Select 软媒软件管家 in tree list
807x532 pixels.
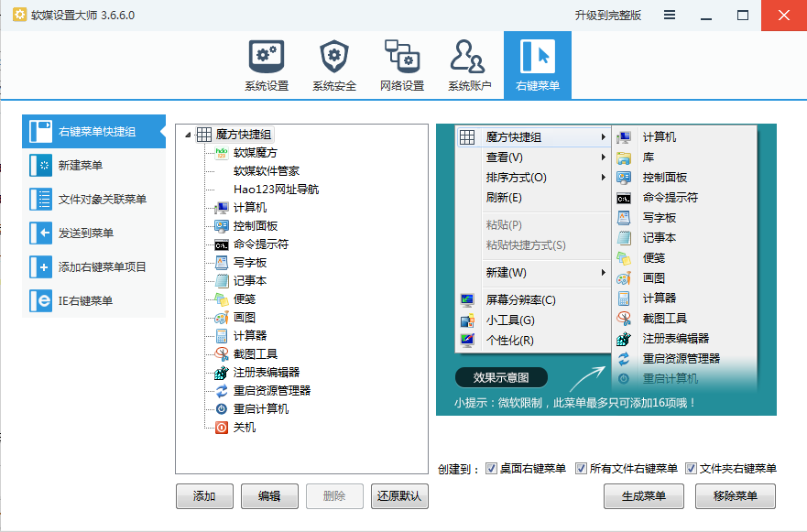pyautogui.click(x=266, y=171)
